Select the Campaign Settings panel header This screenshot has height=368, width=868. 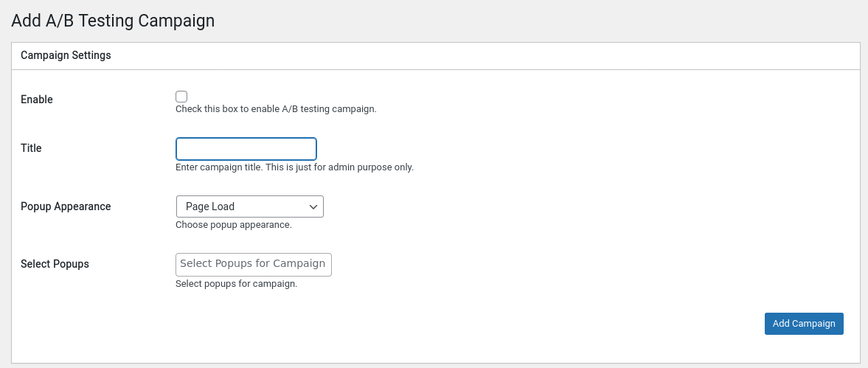pos(66,55)
